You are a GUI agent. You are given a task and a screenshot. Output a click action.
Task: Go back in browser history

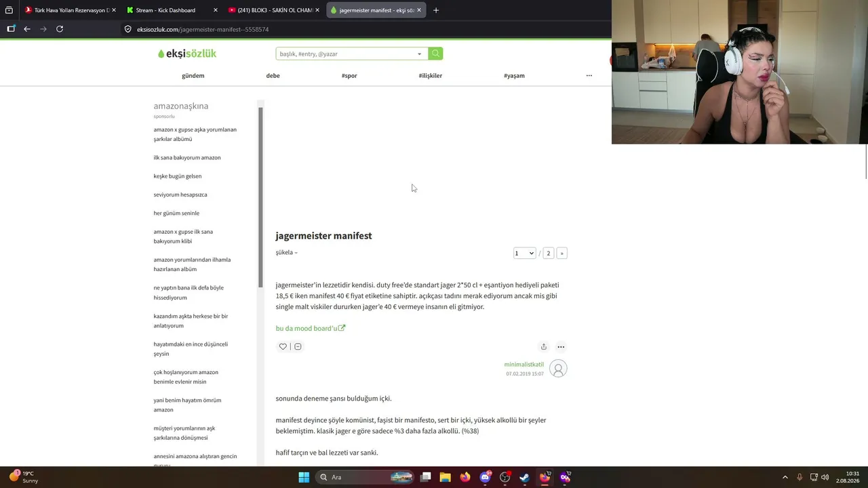tap(27, 29)
